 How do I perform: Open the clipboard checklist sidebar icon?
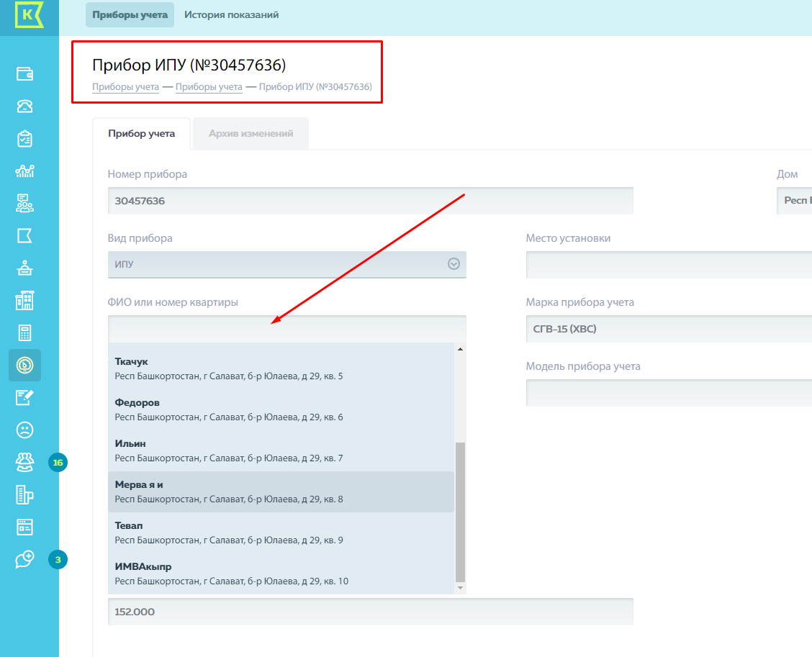(x=25, y=139)
